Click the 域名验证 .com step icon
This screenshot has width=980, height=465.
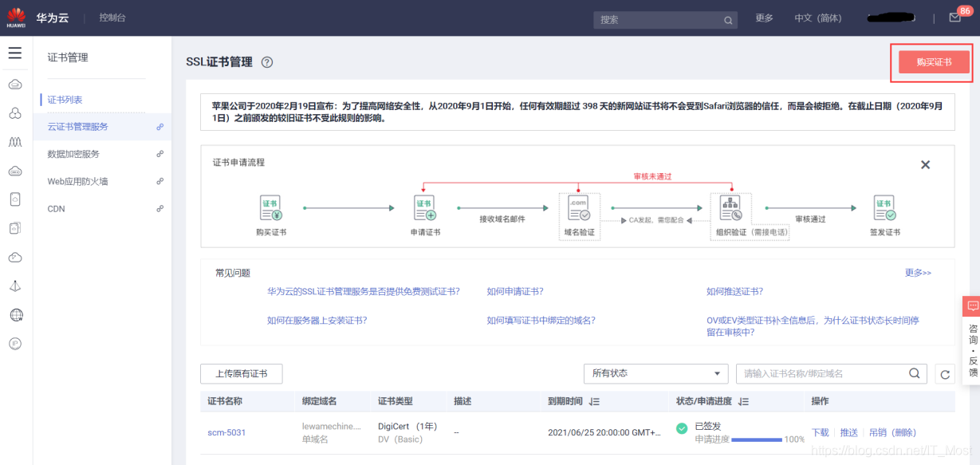(579, 208)
